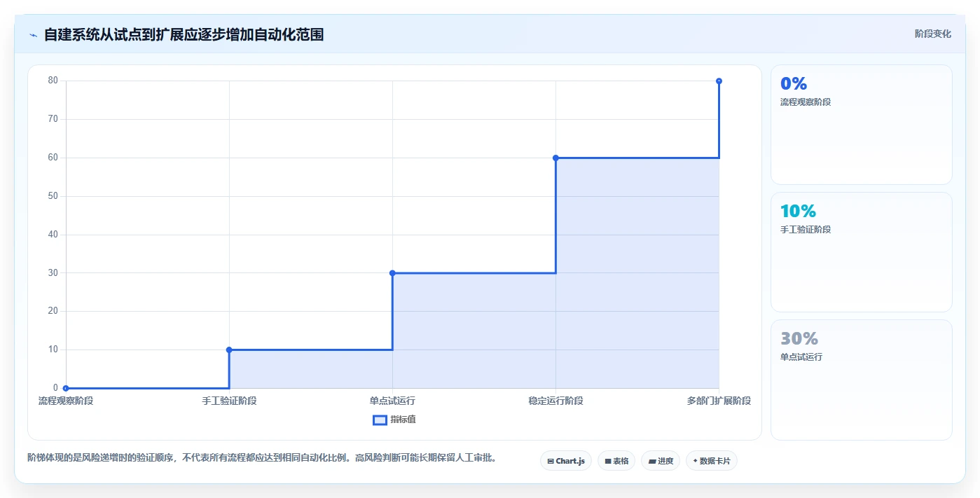
Task: Click the lightning icon beside the title
Action: click(33, 34)
